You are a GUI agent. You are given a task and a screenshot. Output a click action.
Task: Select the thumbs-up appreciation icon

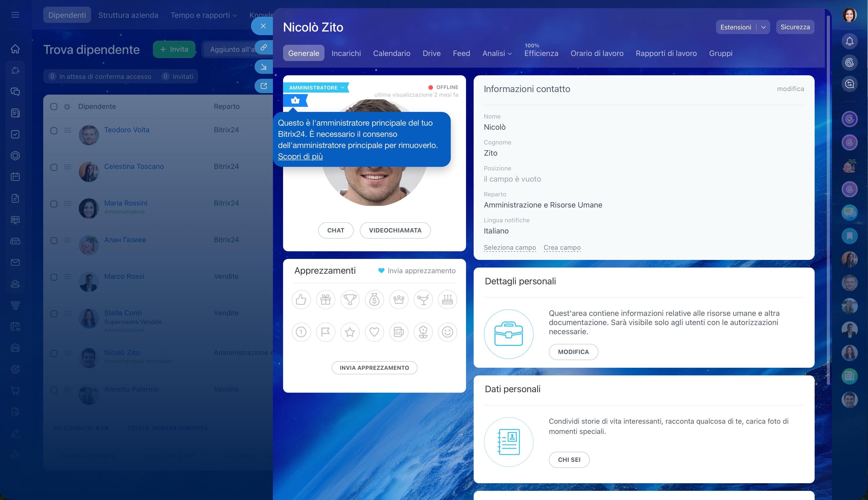(x=301, y=299)
